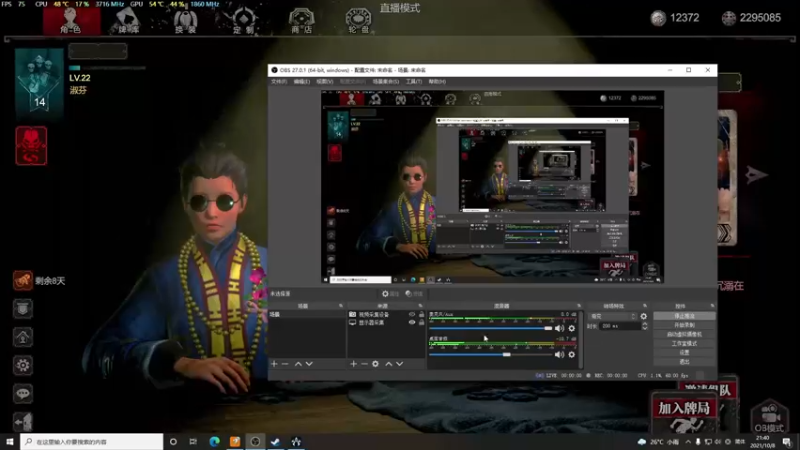This screenshot has width=800, height=450.
Task: Open Windows Start menu
Action: click(x=10, y=441)
